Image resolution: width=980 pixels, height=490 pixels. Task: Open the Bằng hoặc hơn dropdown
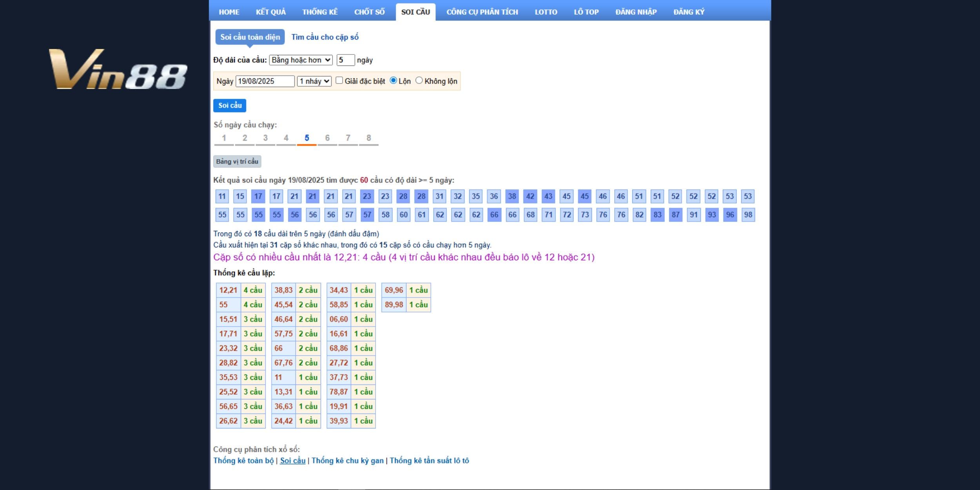point(301,60)
